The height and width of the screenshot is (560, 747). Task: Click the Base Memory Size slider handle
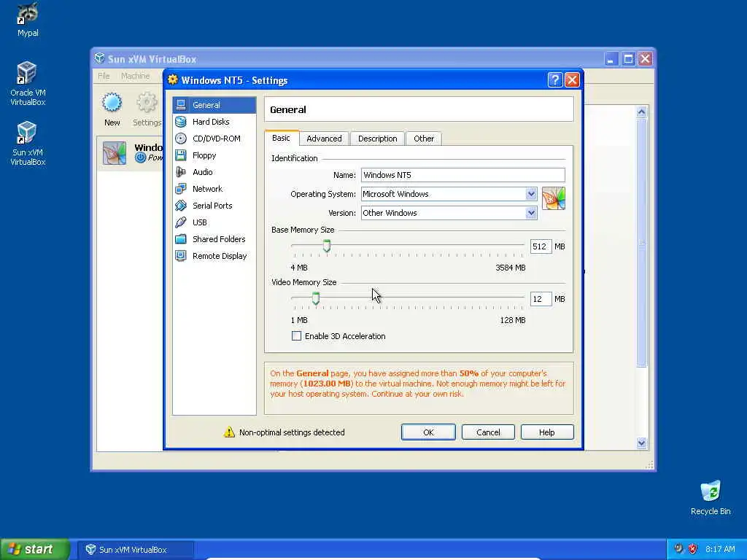click(x=326, y=246)
